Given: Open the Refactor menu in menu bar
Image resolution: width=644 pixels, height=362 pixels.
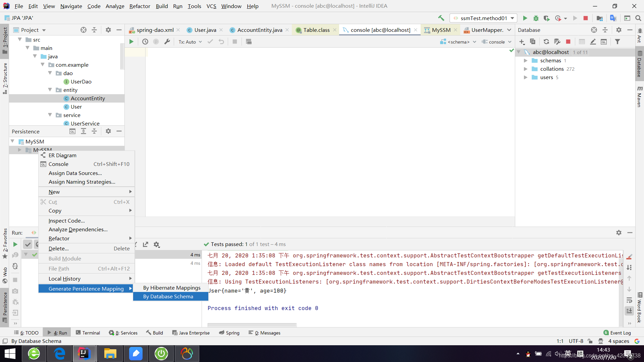Looking at the screenshot, I should click(x=140, y=6).
